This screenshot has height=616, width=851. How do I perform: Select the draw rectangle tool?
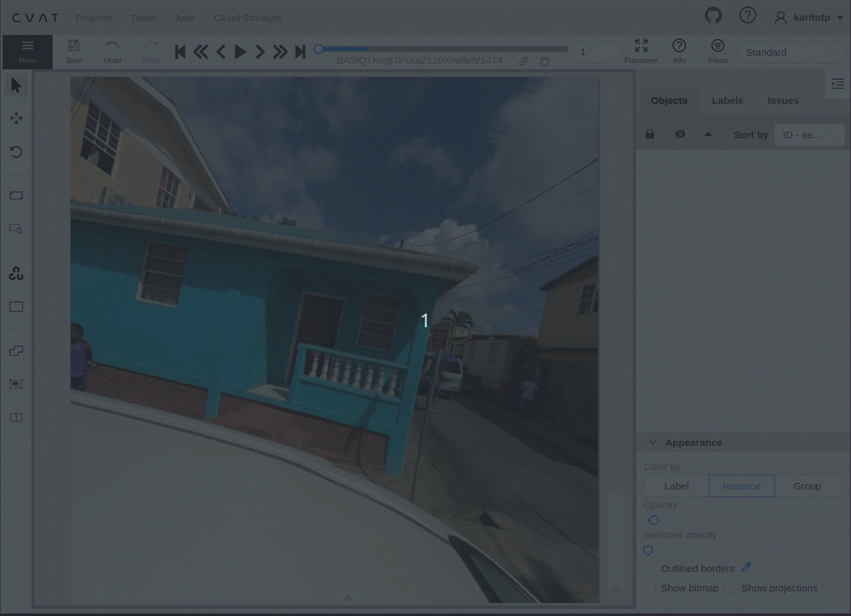pos(16,307)
